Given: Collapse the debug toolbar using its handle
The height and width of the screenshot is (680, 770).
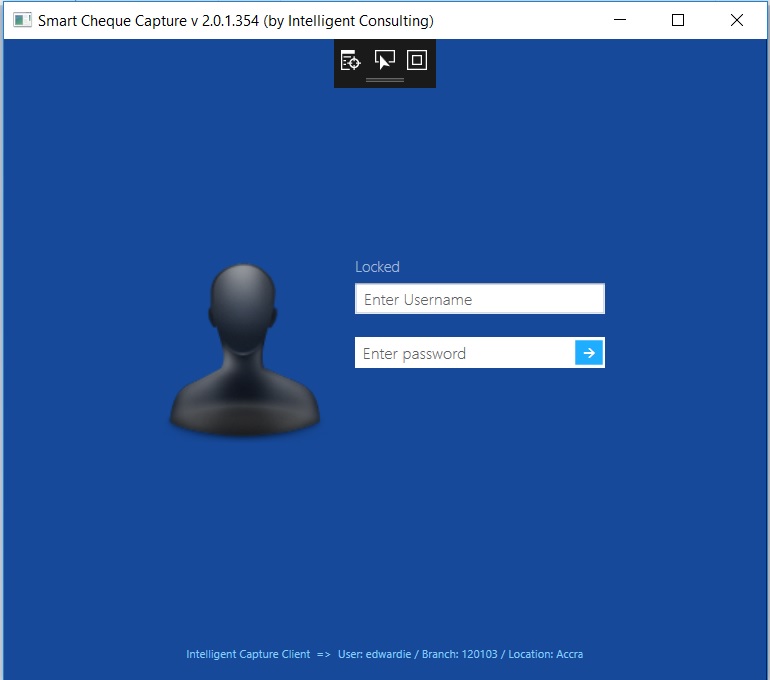Looking at the screenshot, I should [x=385, y=80].
